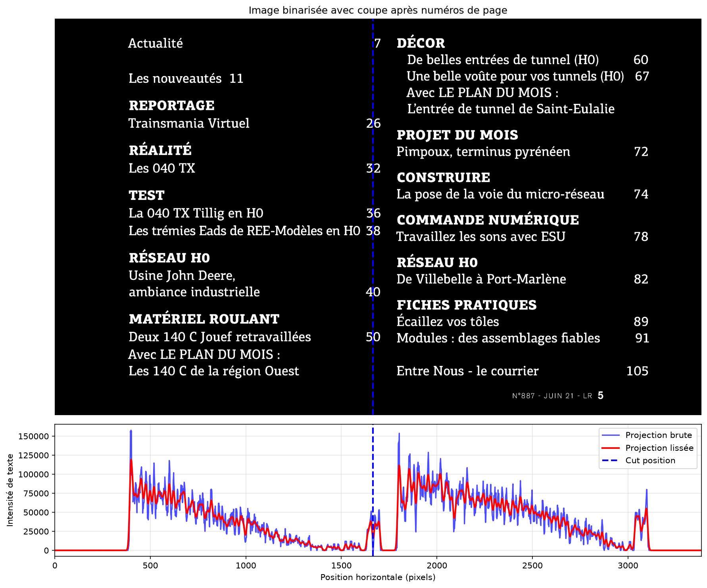The height and width of the screenshot is (588, 707).
Task: Click page number 74
Action: click(x=641, y=194)
